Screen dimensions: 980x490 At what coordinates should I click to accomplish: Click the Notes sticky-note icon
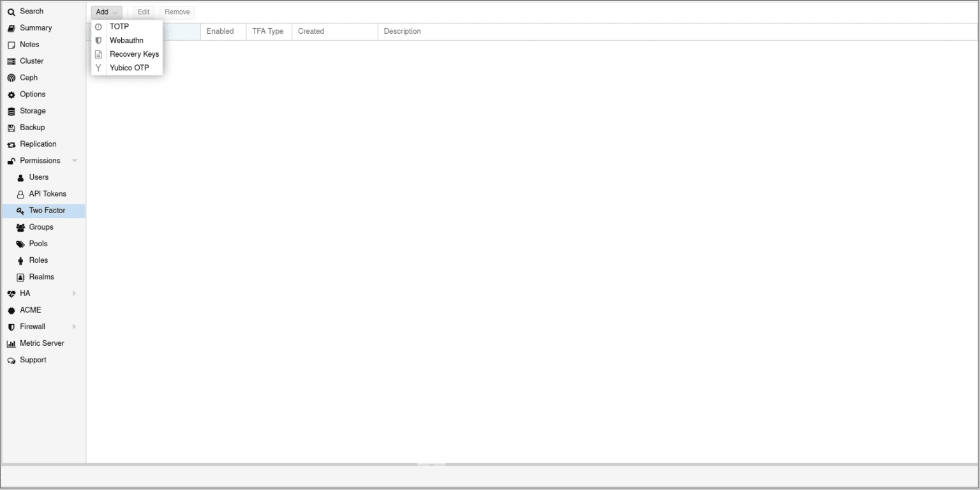point(11,45)
